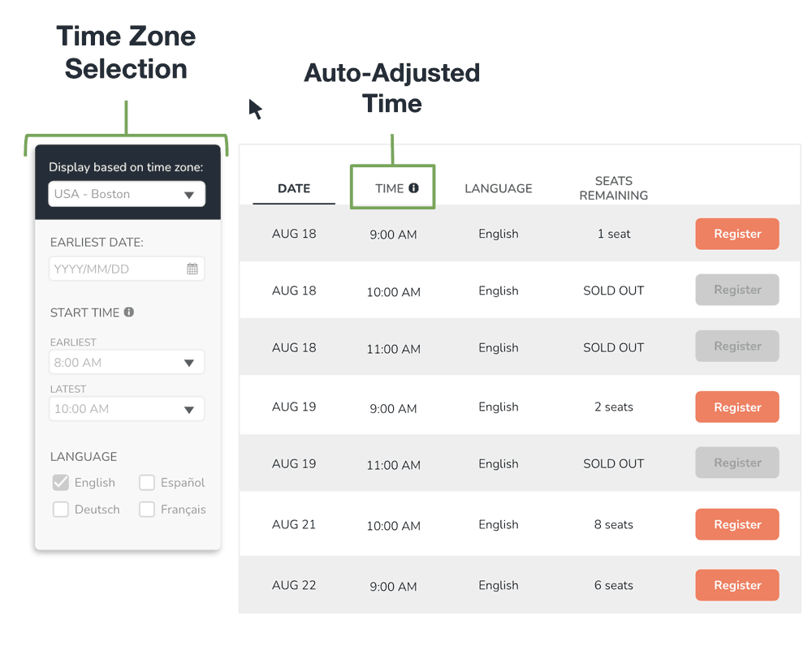Select the LANGUAGE column header

(x=499, y=188)
